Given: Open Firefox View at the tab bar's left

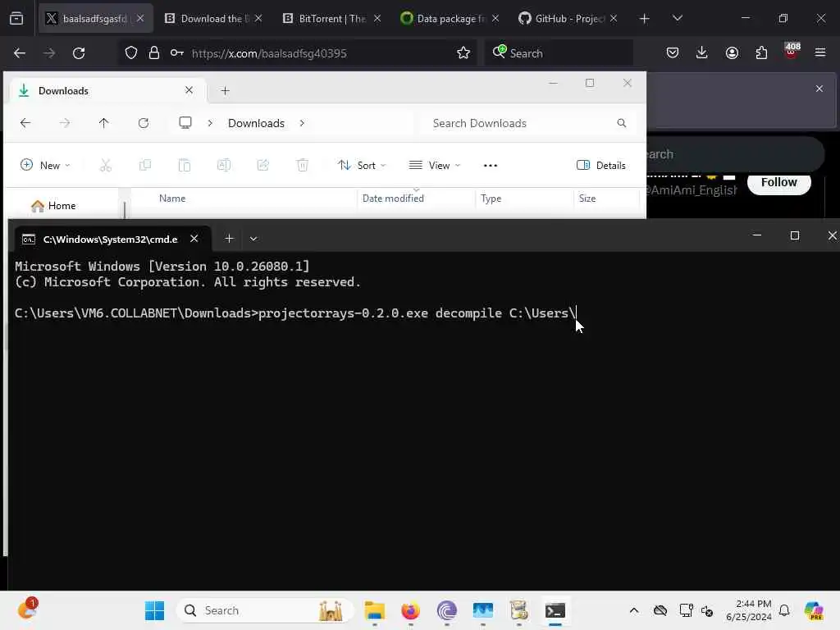Looking at the screenshot, I should pos(16,18).
